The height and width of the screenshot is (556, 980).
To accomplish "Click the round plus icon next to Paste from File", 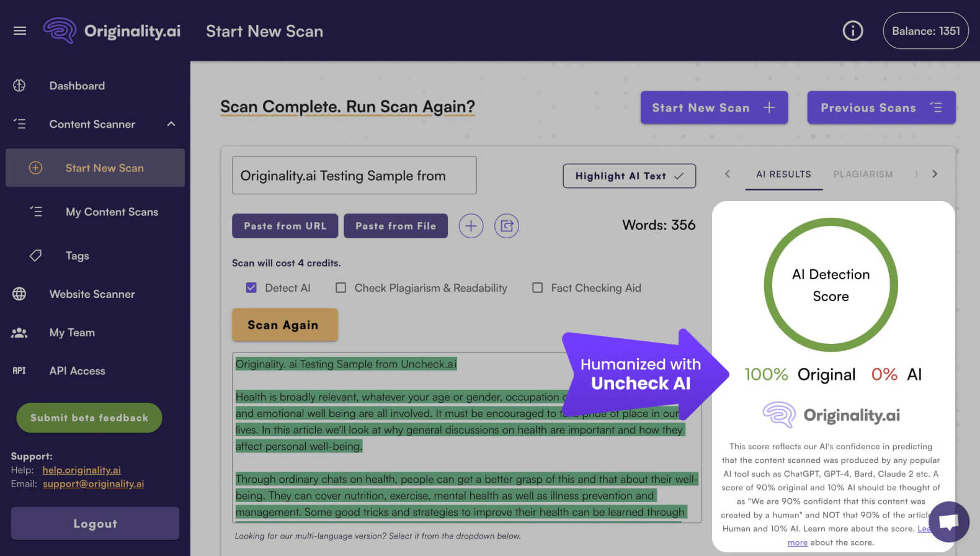I will [x=471, y=226].
